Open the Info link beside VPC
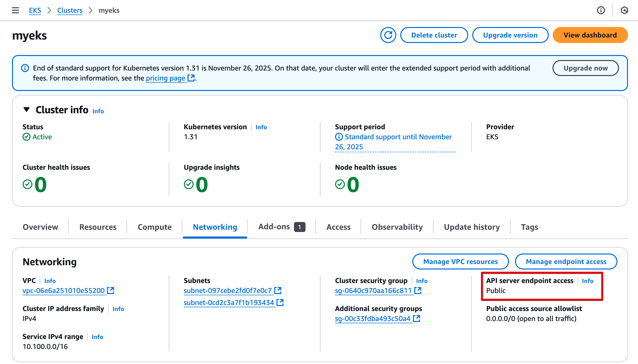Screen dimensions: 638x364 click(x=50, y=281)
